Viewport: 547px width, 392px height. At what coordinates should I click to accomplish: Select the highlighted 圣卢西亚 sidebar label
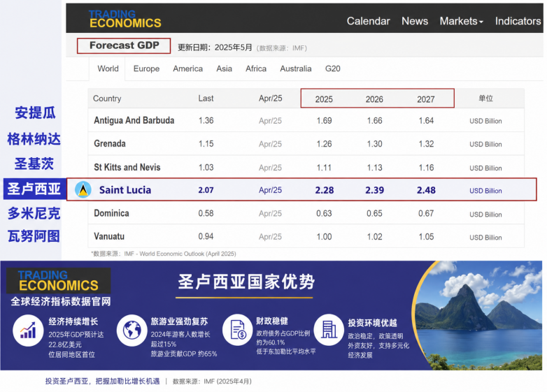(34, 189)
